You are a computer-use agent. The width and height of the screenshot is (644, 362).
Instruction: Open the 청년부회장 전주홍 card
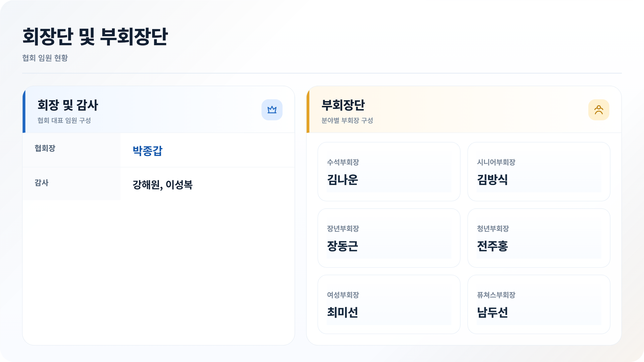tap(539, 238)
